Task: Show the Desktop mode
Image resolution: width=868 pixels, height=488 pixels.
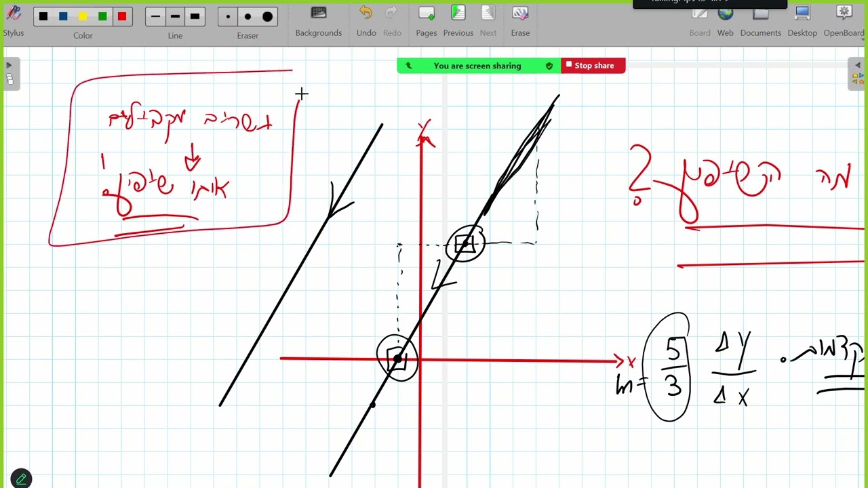Action: click(x=802, y=21)
